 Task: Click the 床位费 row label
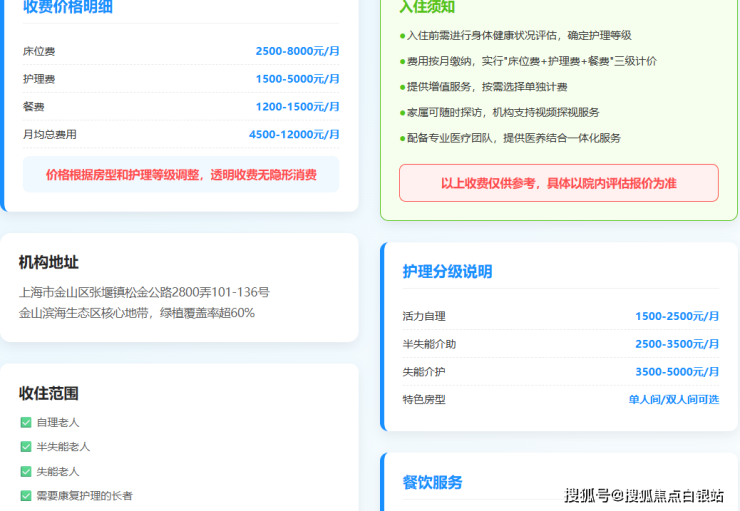tap(39, 51)
